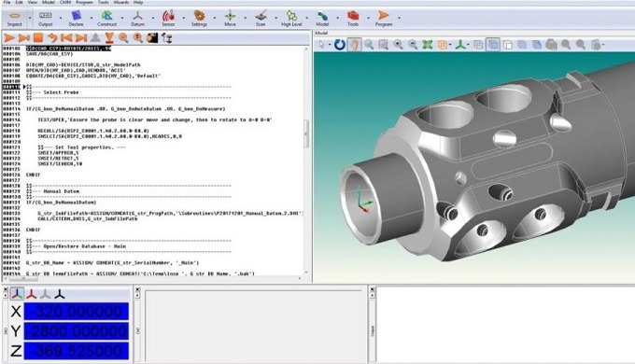Zoom in on the model view

coord(398,45)
